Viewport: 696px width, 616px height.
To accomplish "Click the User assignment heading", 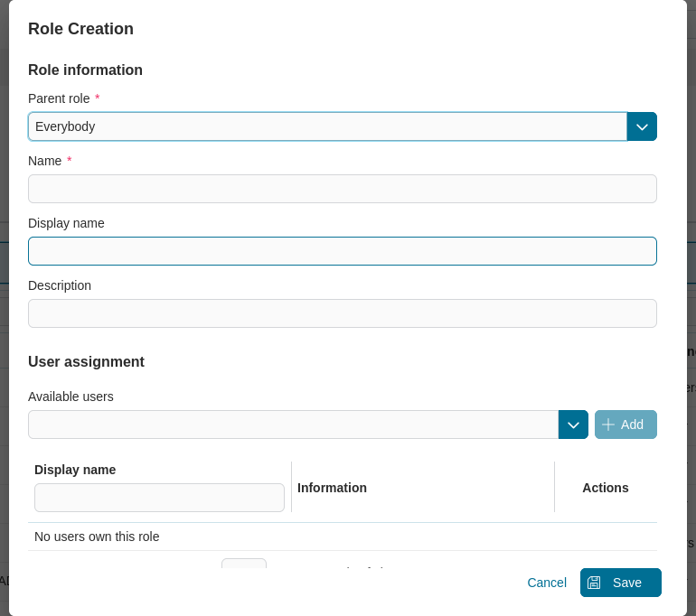I will tap(86, 362).
